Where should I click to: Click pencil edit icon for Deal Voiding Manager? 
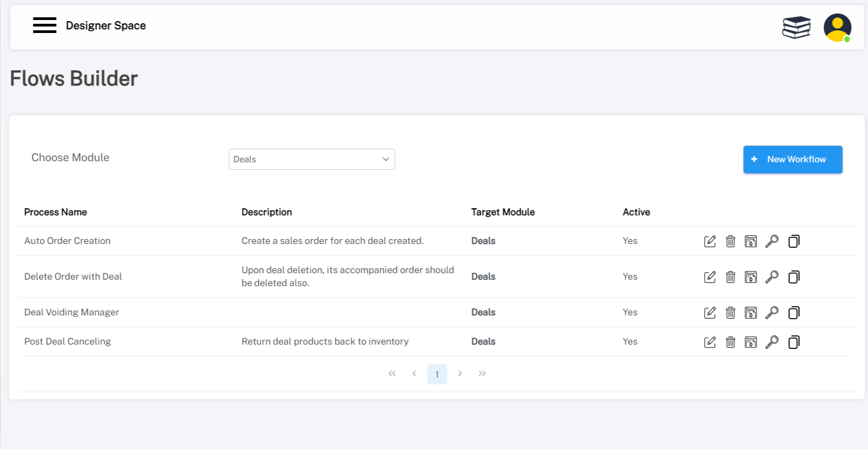pyautogui.click(x=710, y=313)
